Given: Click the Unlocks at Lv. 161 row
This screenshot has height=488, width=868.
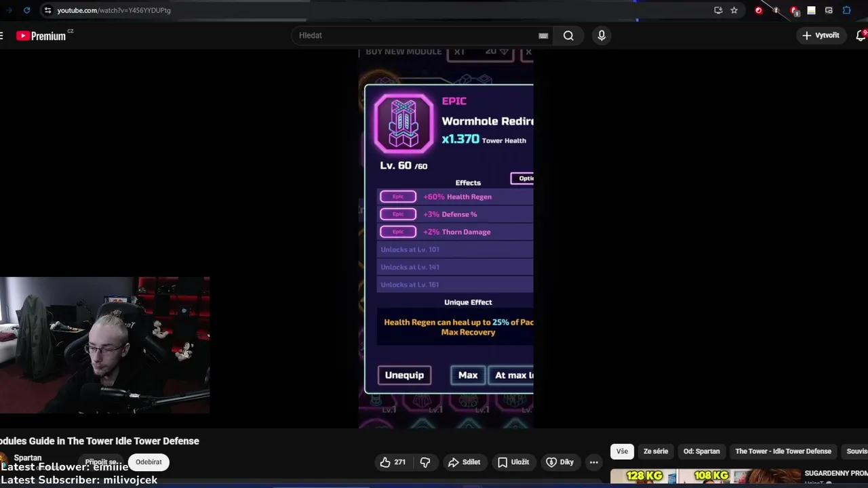Looking at the screenshot, I should pyautogui.click(x=455, y=285).
